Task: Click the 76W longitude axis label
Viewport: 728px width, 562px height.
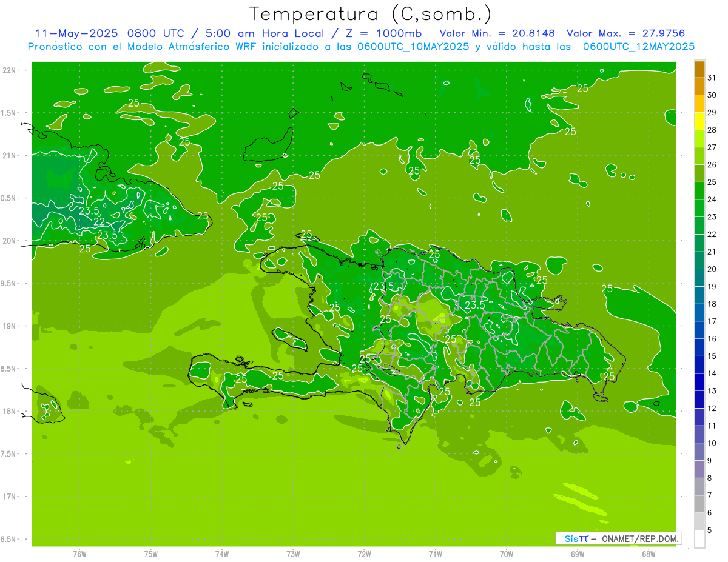Action: tap(79, 554)
